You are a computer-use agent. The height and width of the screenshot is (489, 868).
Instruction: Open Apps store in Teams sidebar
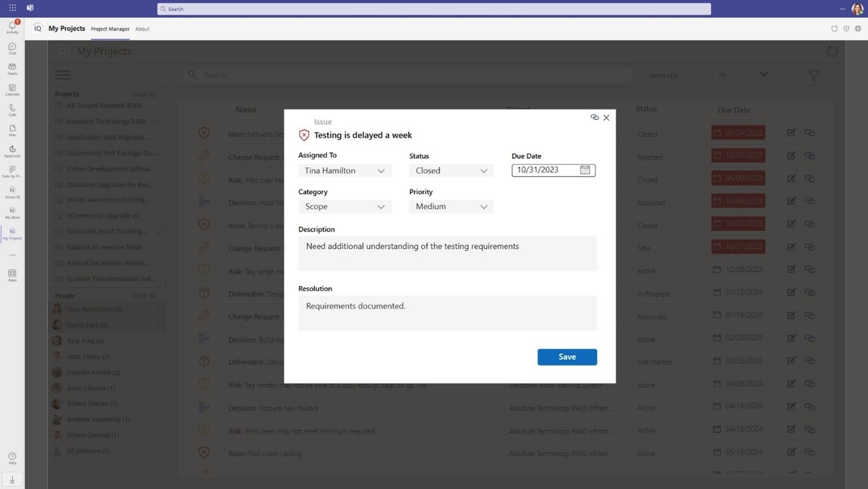click(12, 275)
